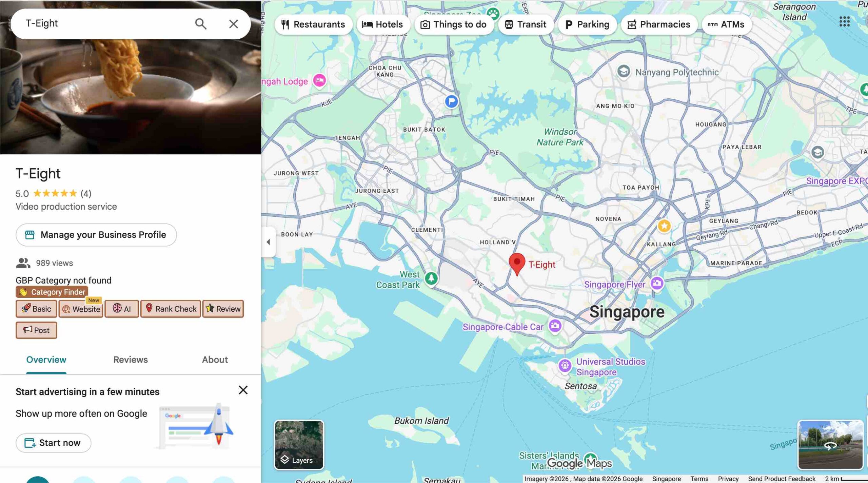Open the AI tool button
The height and width of the screenshot is (483, 868).
(122, 309)
